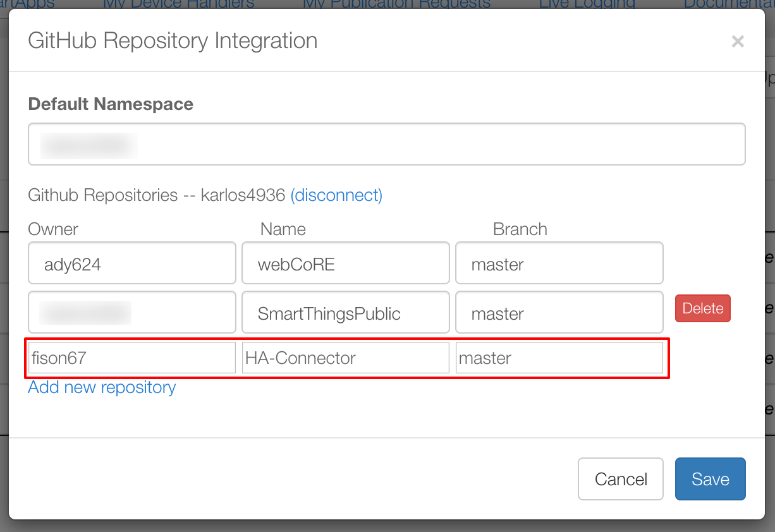Click the disconnect link
The image size is (775, 532).
(x=336, y=195)
